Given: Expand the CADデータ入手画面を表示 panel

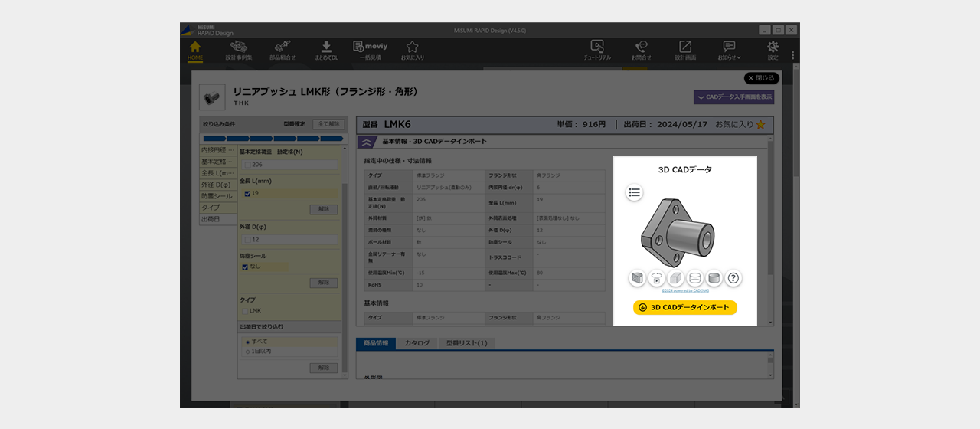Looking at the screenshot, I should [733, 97].
